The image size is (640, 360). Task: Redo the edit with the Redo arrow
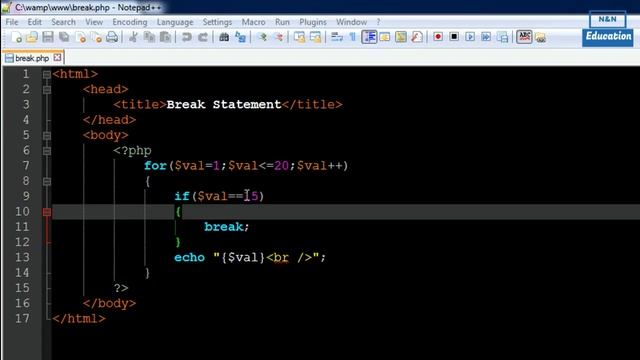click(x=203, y=38)
